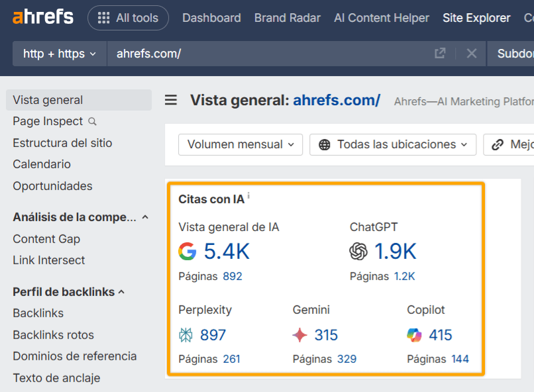Open the Volumen mensual dropdown
534x392 pixels.
pyautogui.click(x=240, y=144)
